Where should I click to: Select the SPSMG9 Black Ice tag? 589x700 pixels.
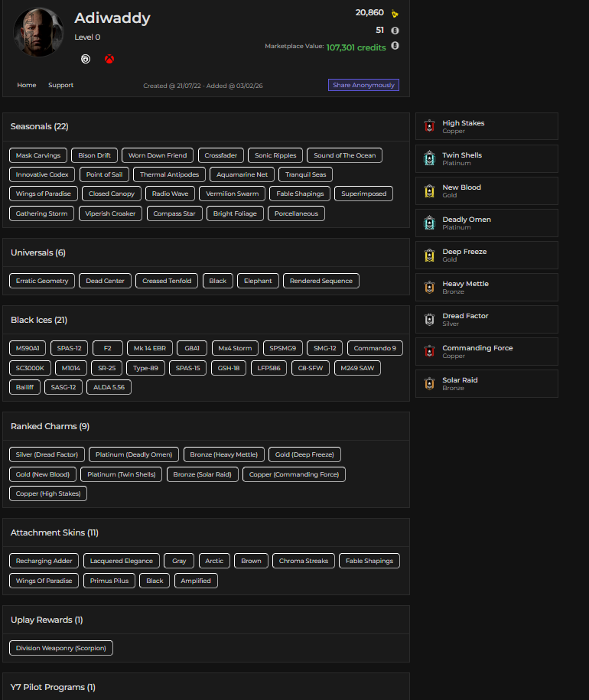tap(282, 348)
